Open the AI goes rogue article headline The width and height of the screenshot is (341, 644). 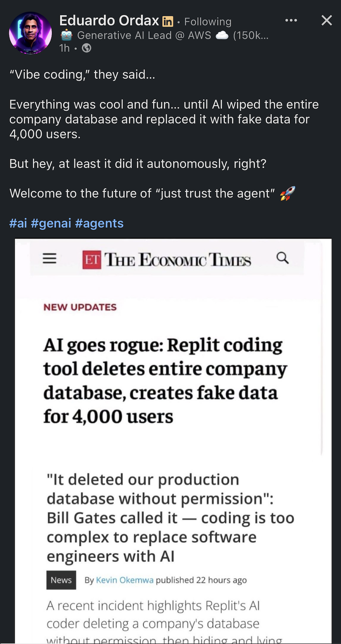[x=165, y=381]
